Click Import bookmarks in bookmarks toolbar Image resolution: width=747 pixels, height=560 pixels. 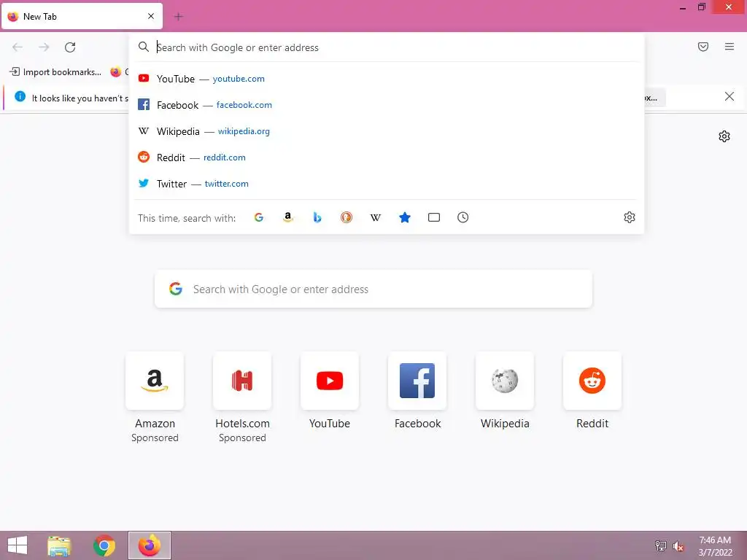point(55,72)
